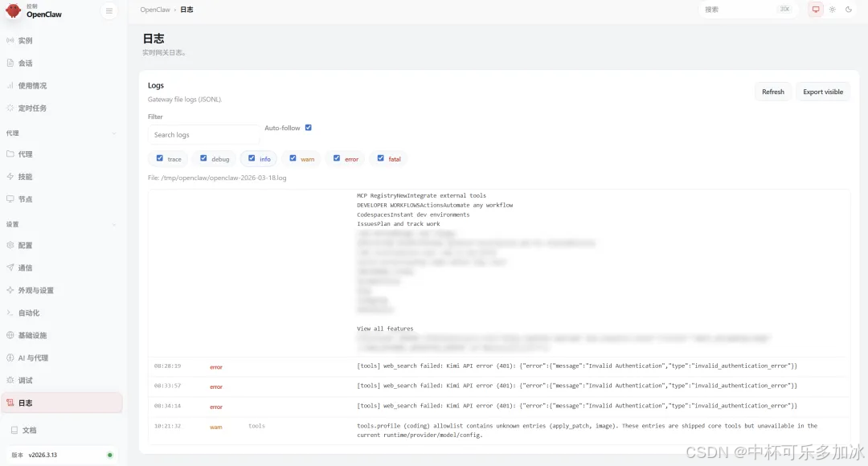The width and height of the screenshot is (868, 466).
Task: Click the AI 与代理 icon
Action: pyautogui.click(x=10, y=358)
